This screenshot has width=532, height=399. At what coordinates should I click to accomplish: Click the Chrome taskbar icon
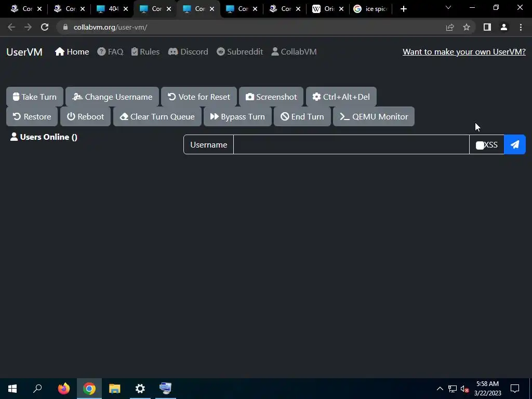click(89, 389)
